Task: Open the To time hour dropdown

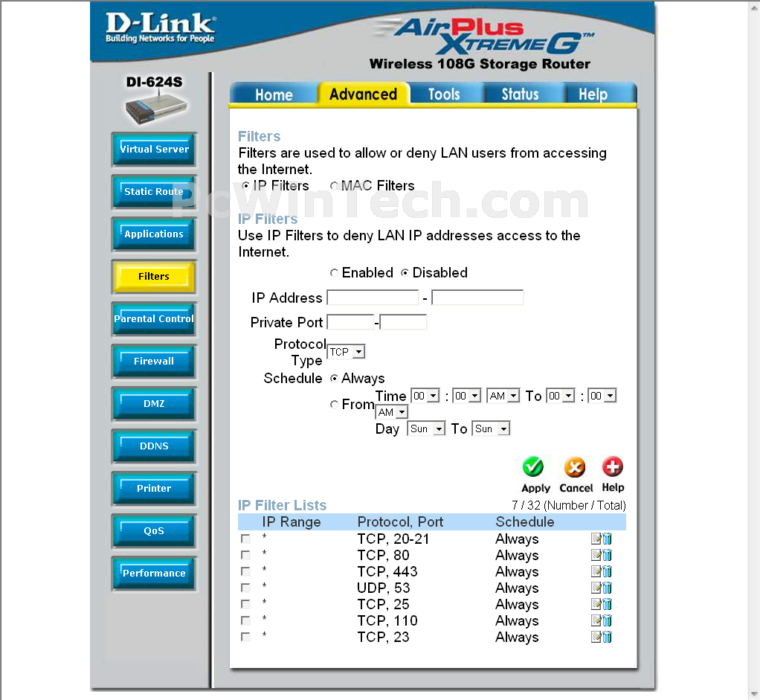Action: coord(560,396)
